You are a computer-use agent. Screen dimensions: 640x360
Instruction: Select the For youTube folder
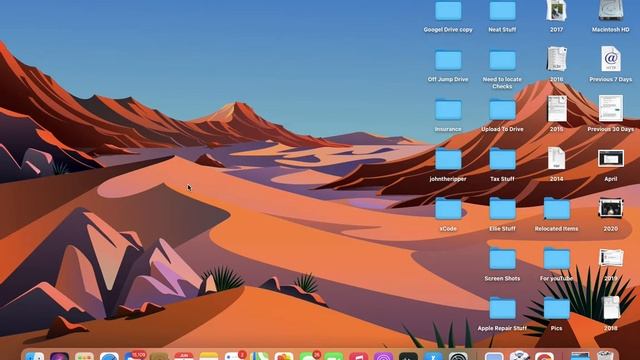(556, 259)
